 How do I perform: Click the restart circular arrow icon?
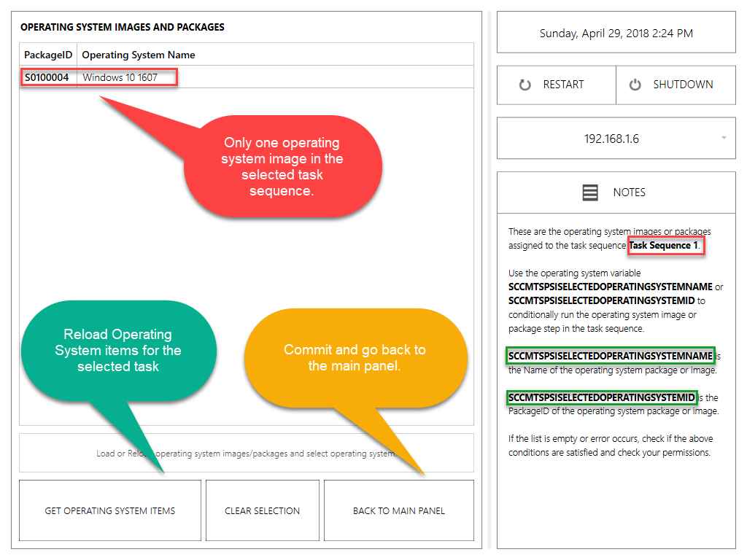click(x=525, y=85)
